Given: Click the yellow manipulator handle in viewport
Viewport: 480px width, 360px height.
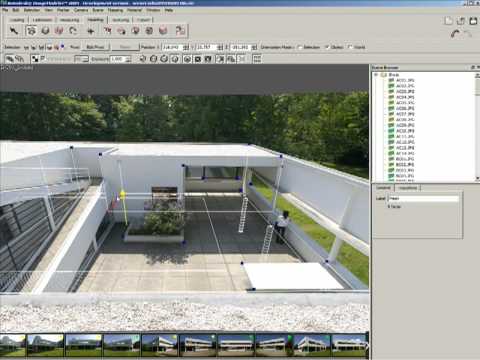Looking at the screenshot, I should click(122, 195).
